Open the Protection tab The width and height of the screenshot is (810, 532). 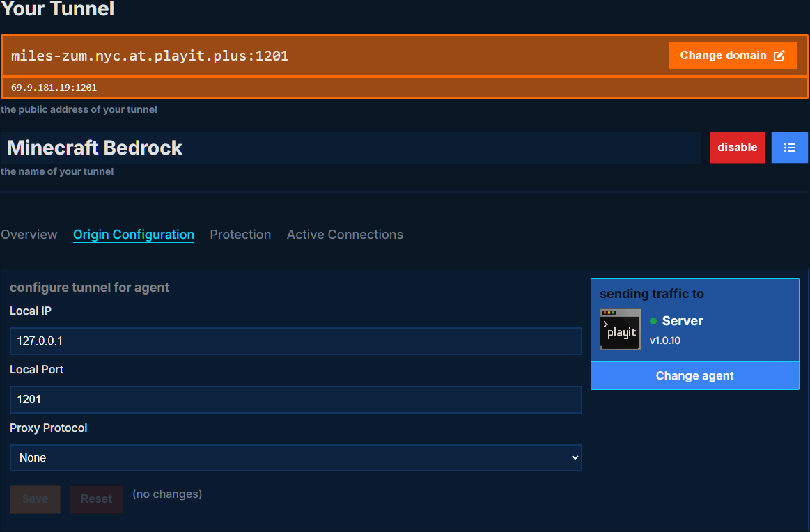click(x=240, y=235)
